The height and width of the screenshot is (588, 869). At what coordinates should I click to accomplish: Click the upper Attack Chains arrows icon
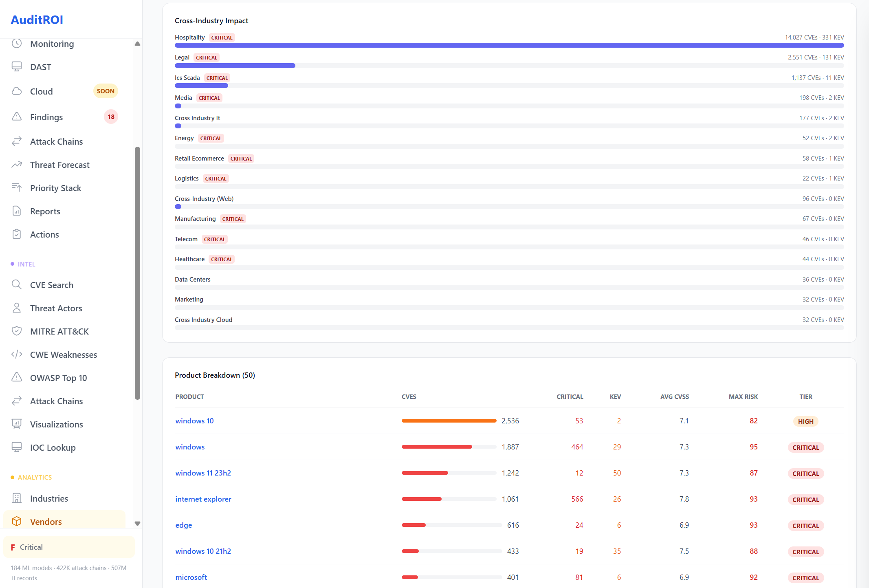17,141
